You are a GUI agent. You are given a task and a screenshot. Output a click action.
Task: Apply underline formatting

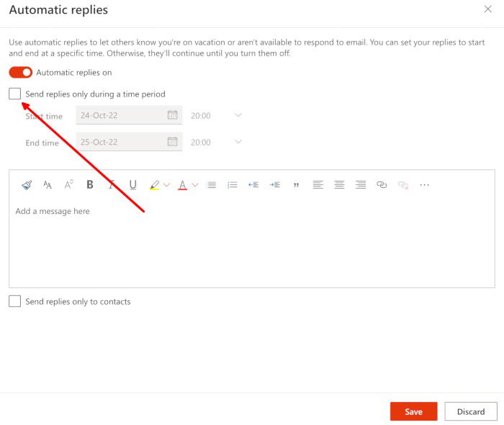tap(133, 185)
